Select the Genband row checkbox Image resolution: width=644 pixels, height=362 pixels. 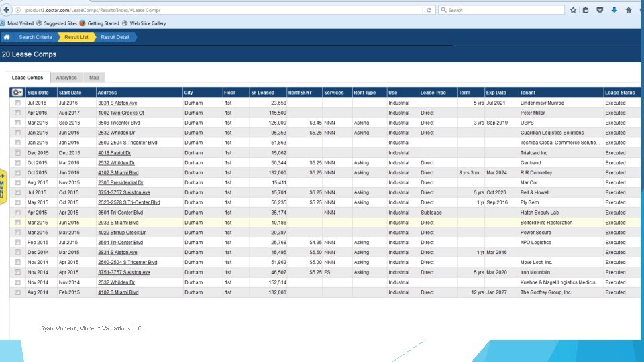[17, 162]
